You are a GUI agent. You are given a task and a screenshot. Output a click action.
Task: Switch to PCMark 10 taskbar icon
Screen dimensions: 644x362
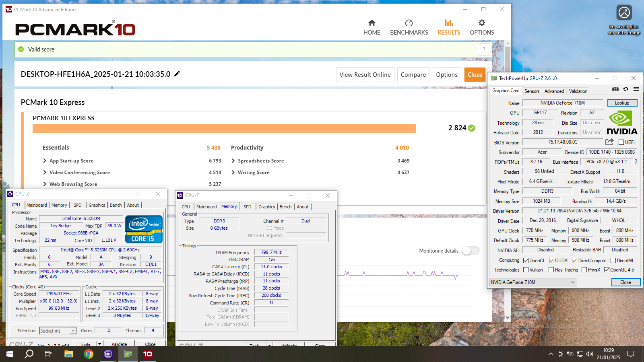[x=148, y=354]
